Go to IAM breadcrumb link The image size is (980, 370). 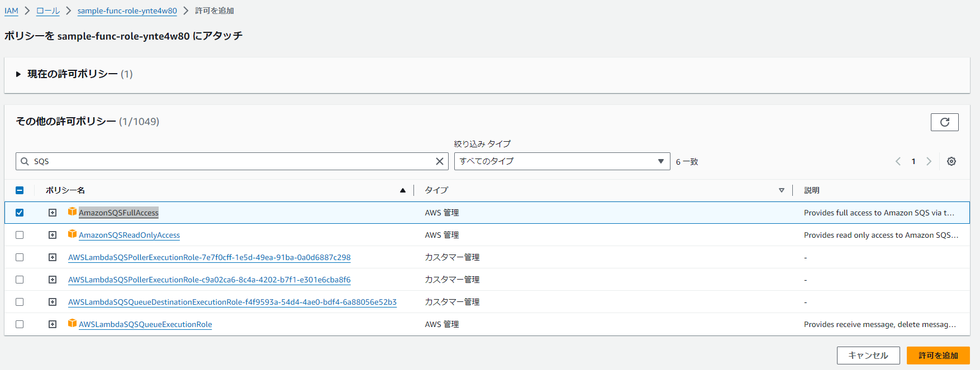pyautogui.click(x=11, y=11)
